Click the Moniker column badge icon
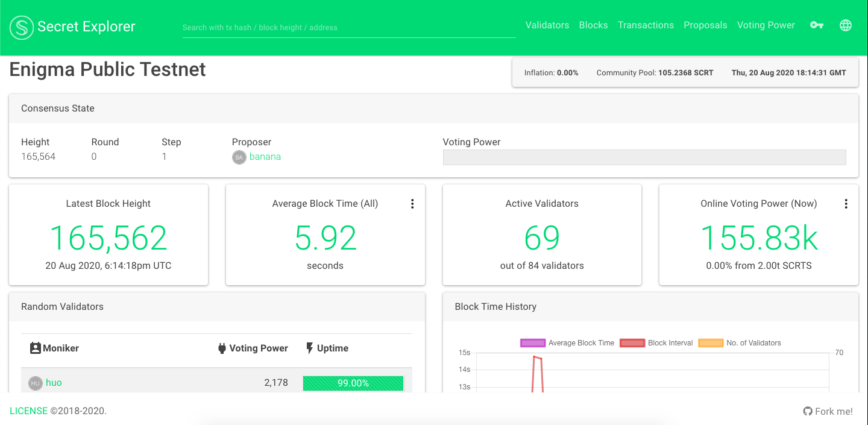 (36, 348)
